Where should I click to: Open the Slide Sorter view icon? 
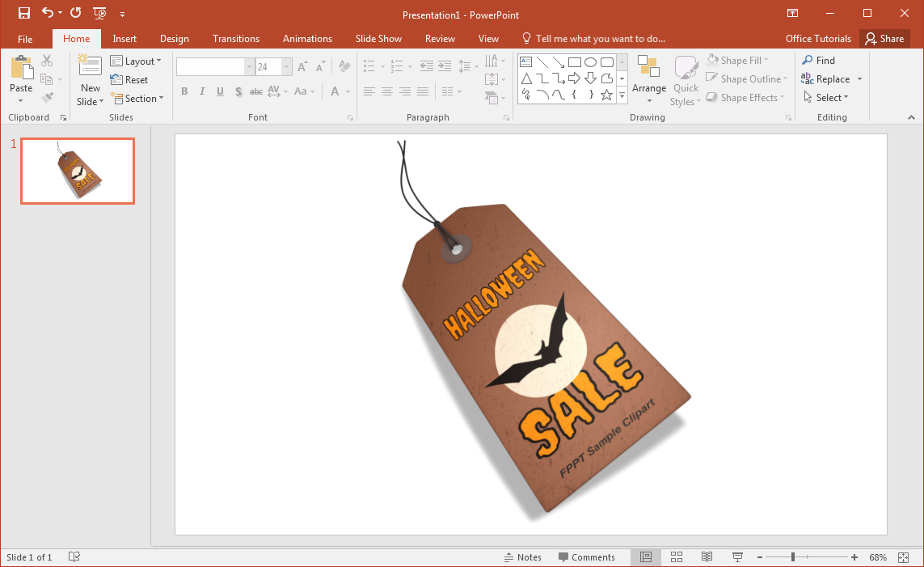677,557
